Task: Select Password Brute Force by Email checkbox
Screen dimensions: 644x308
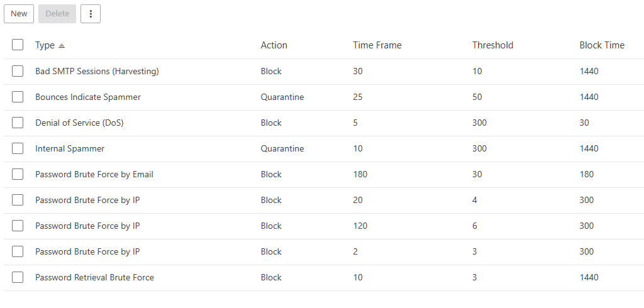Action: tap(18, 174)
